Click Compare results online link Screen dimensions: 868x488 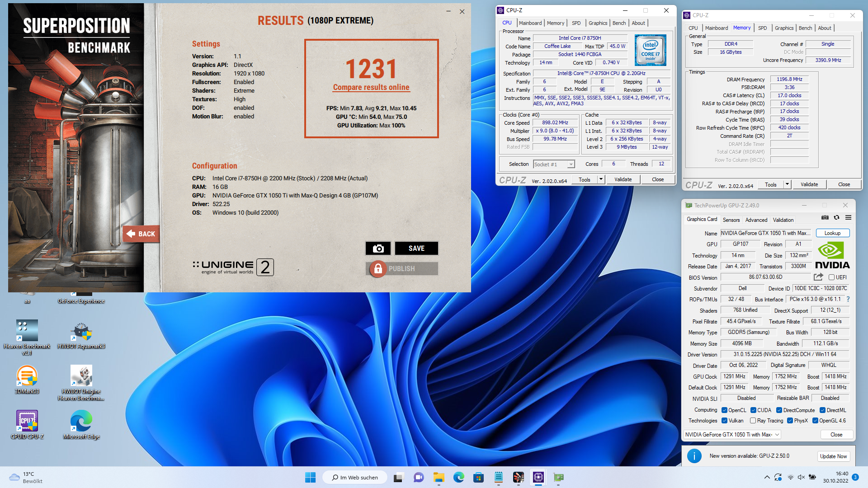[x=371, y=87]
